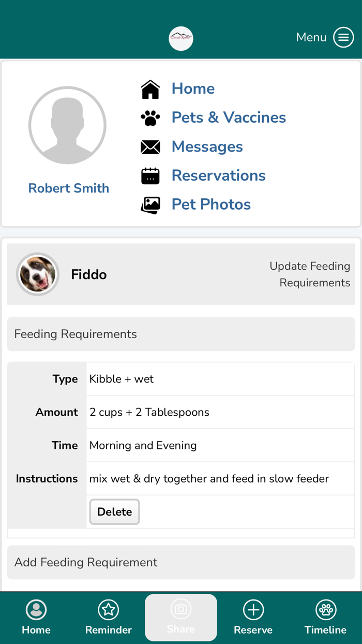Select the Share camera icon
Image resolution: width=362 pixels, height=644 pixels.
[180, 610]
